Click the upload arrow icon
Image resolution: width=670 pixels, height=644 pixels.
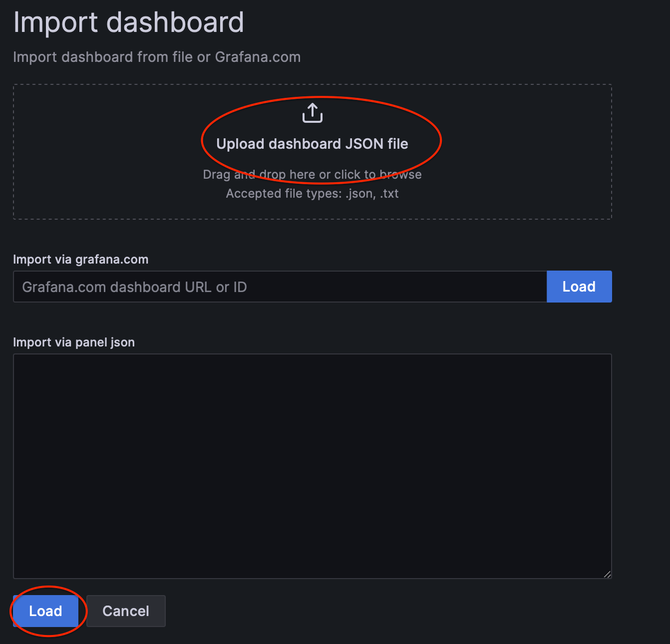(313, 113)
